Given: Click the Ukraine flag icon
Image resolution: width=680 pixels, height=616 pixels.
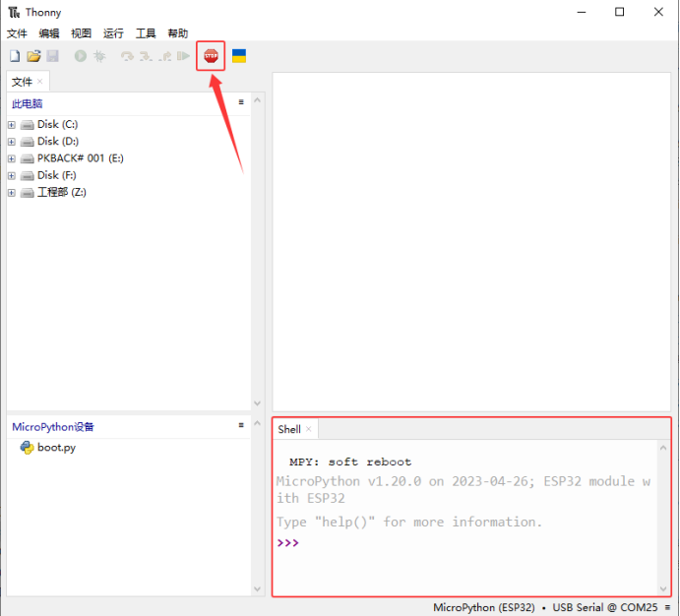Looking at the screenshot, I should point(239,56).
